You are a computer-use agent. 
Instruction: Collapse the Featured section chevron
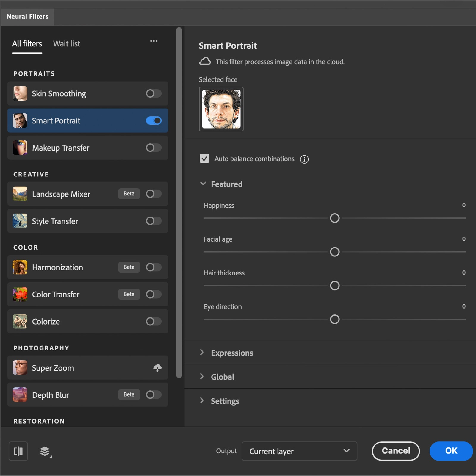click(x=203, y=184)
